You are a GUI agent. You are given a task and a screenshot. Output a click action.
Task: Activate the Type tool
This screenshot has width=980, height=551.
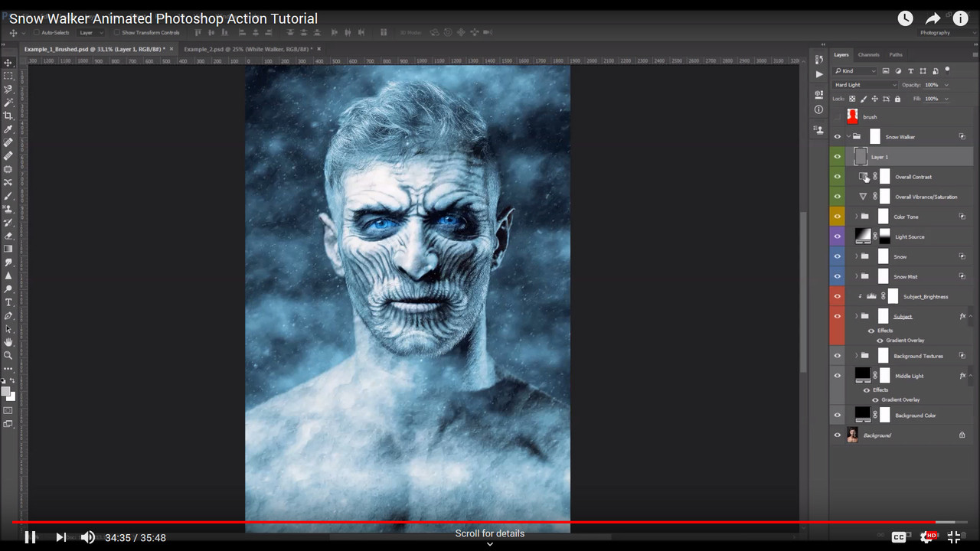pos(8,302)
